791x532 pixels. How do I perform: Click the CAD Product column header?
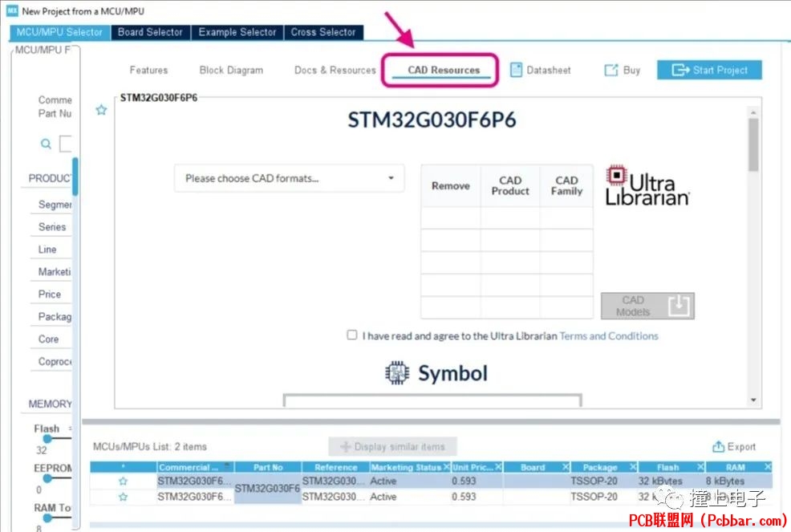[x=510, y=185]
